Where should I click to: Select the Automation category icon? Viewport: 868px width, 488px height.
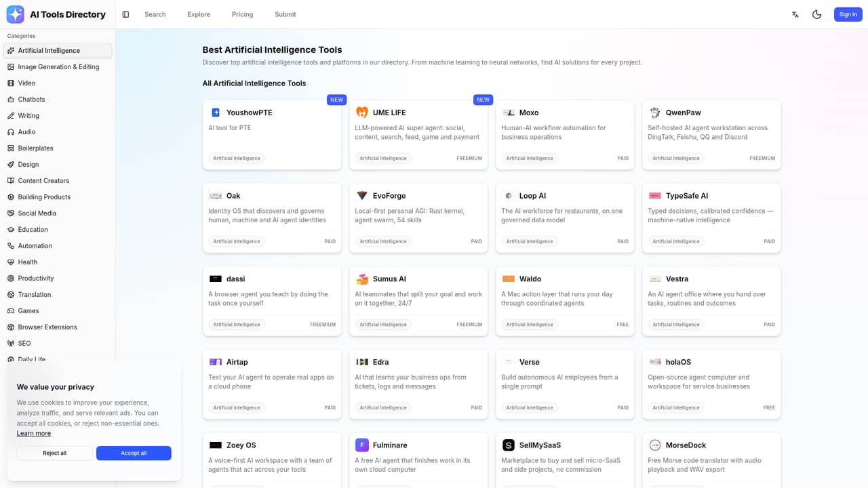(x=11, y=246)
